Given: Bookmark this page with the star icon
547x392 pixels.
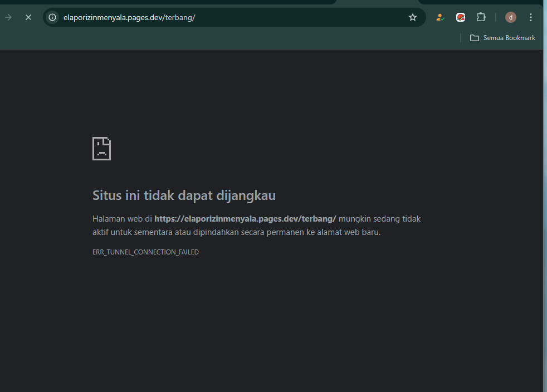Looking at the screenshot, I should pos(413,17).
